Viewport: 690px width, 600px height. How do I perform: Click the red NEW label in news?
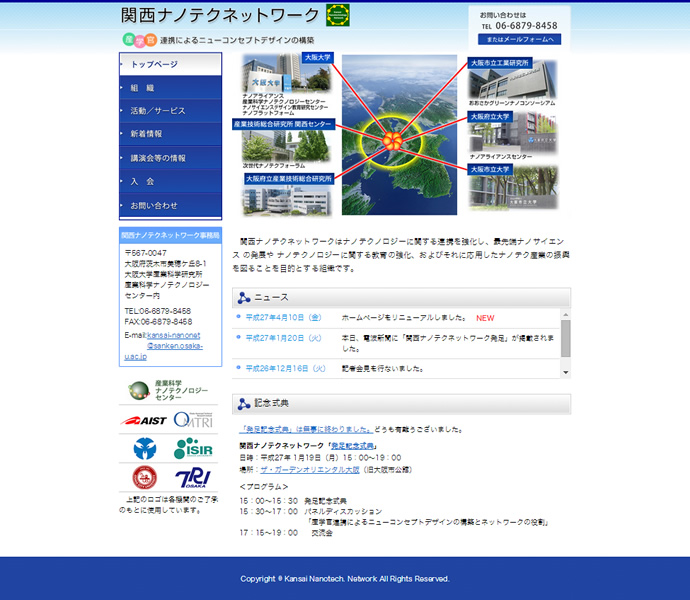coord(485,318)
